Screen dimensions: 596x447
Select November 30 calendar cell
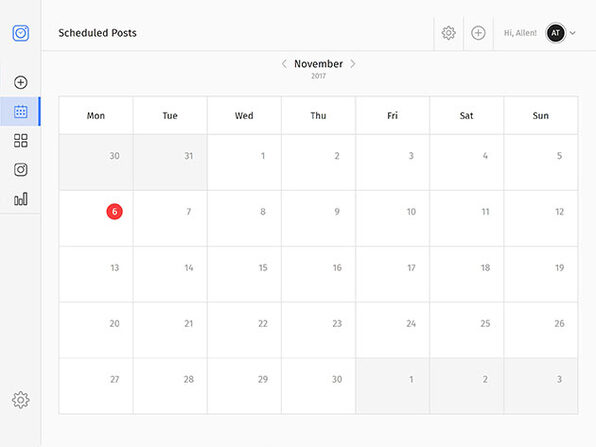coord(319,386)
